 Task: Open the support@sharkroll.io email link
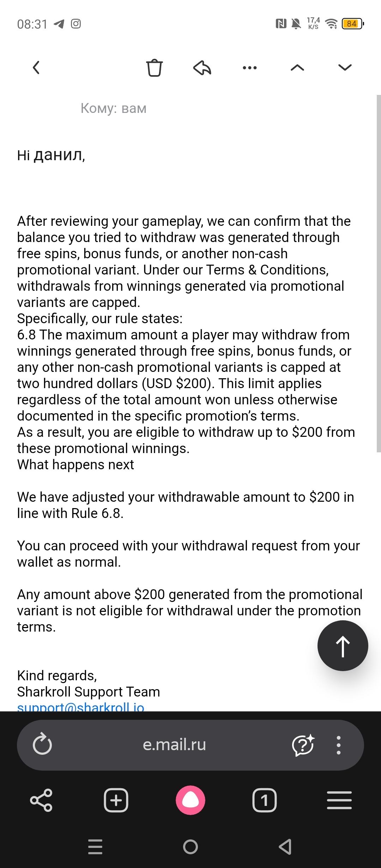coord(81,707)
